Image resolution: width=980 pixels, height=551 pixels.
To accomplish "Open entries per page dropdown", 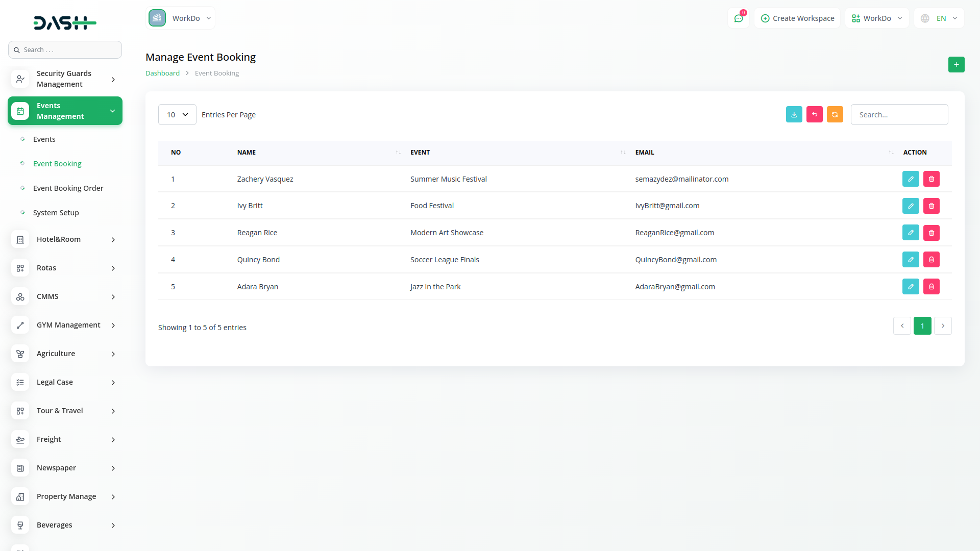I will click(x=177, y=115).
